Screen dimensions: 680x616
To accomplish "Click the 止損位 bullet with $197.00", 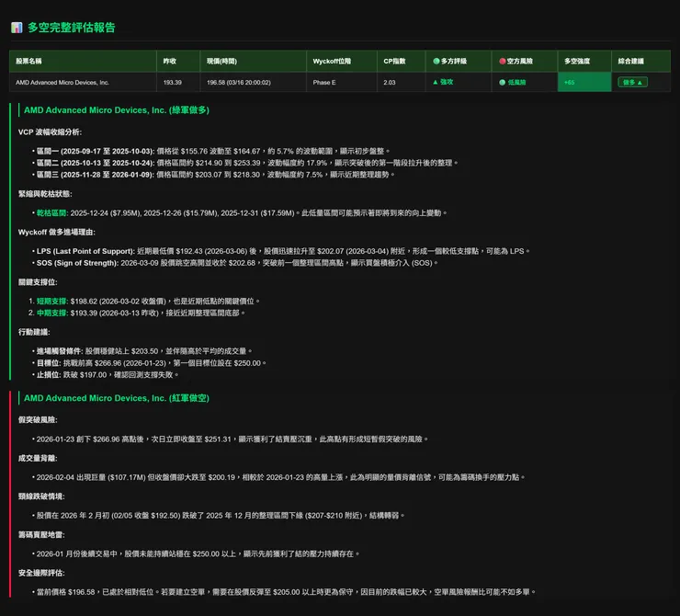I will (x=106, y=375).
